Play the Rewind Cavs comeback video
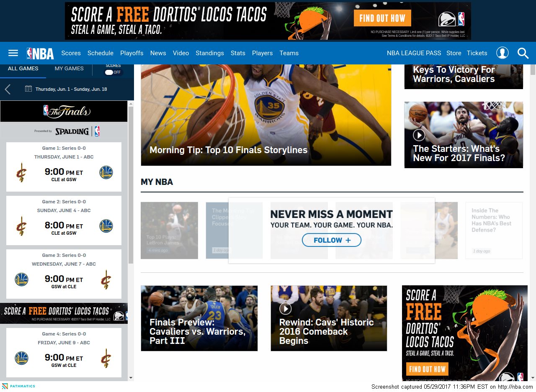The width and height of the screenshot is (536, 392). click(285, 309)
